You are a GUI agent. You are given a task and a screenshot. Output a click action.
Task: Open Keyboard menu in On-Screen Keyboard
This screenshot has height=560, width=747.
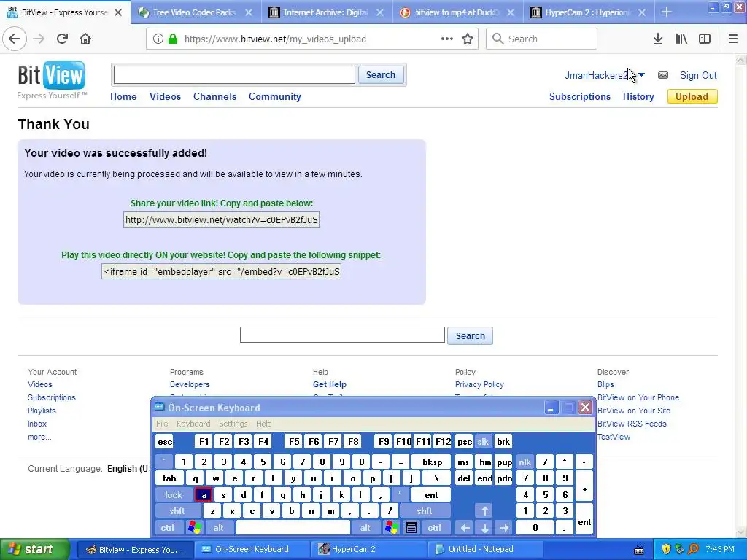pos(193,424)
